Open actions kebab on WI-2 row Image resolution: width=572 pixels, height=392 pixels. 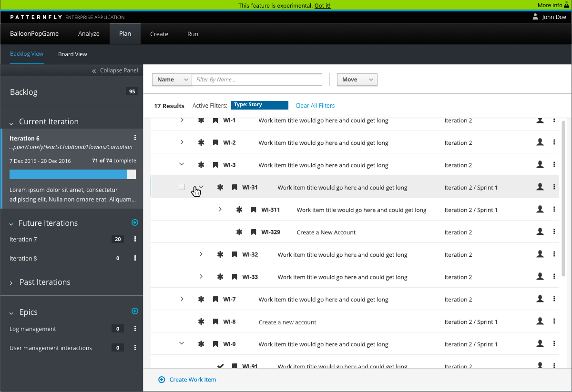point(554,142)
